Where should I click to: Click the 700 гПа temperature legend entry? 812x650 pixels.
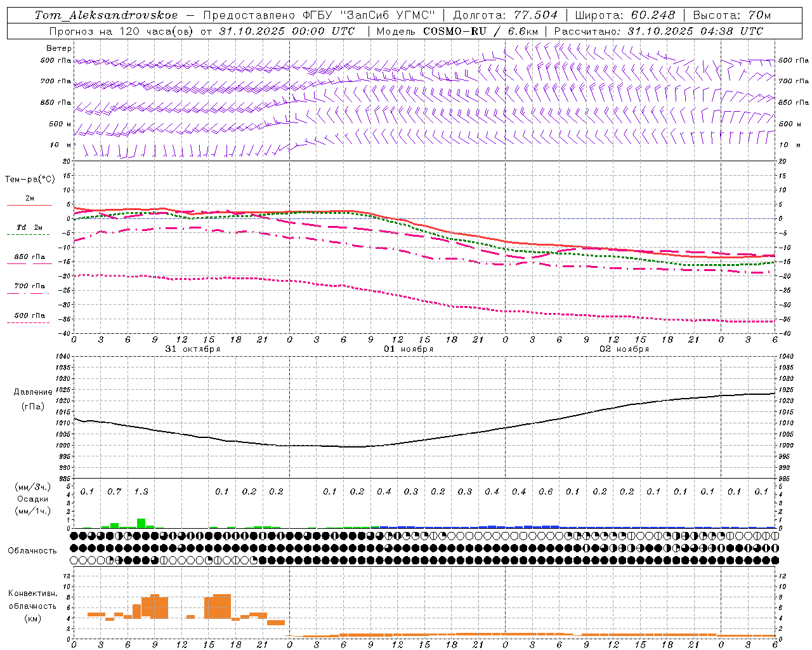(x=30, y=286)
